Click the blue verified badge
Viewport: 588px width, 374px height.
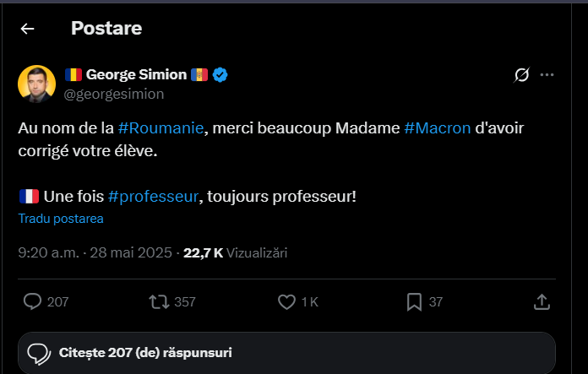[x=220, y=75]
